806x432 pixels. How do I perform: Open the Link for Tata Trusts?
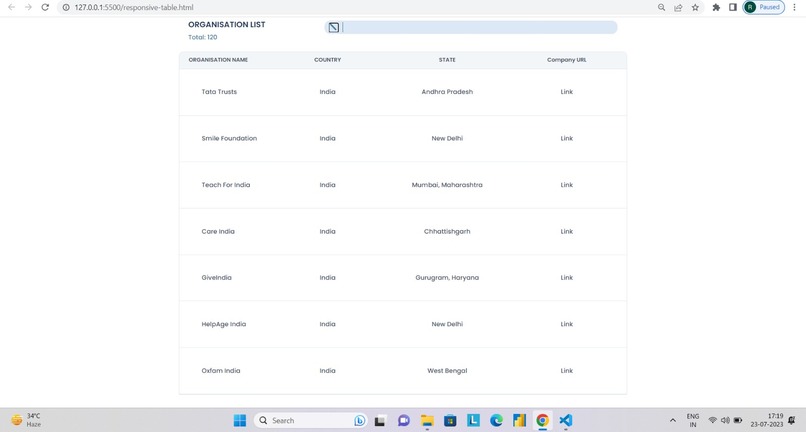click(566, 92)
